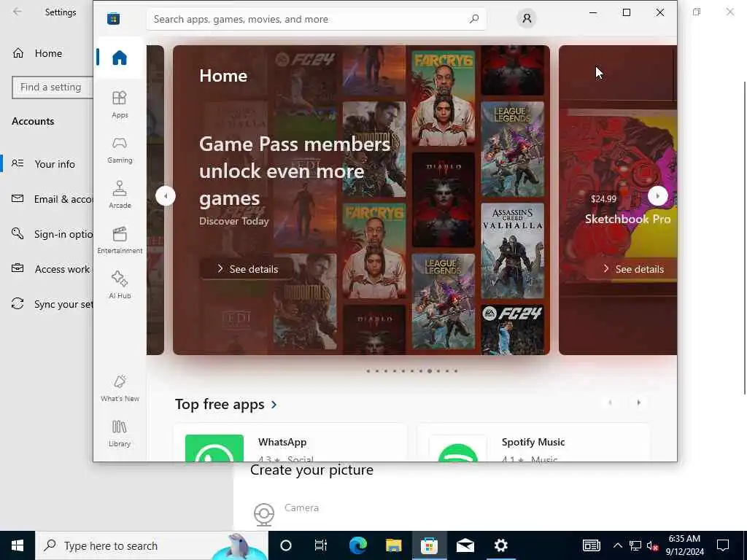
Task: Focus the Search apps, games, movies field
Action: pos(317,19)
